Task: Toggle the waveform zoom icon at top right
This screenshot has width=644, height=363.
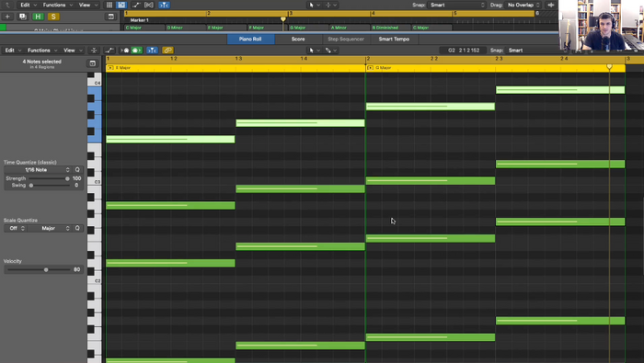Action: [x=551, y=5]
